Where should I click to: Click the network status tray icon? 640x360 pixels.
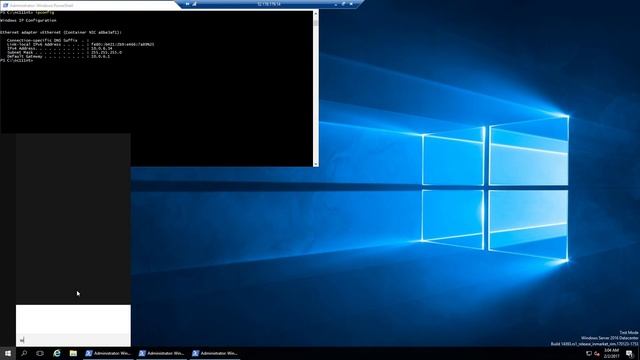coord(589,353)
